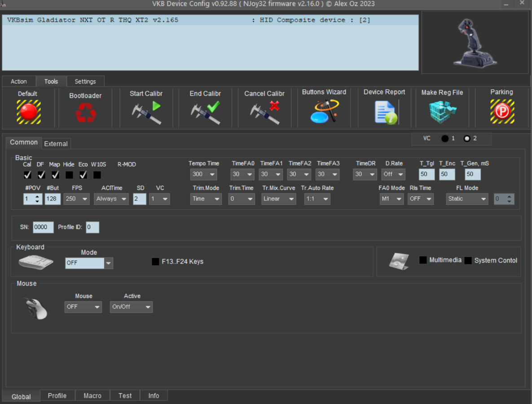Click the keyboard icon in Keyboard section
Image resolution: width=532 pixels, height=404 pixels.
pyautogui.click(x=36, y=262)
